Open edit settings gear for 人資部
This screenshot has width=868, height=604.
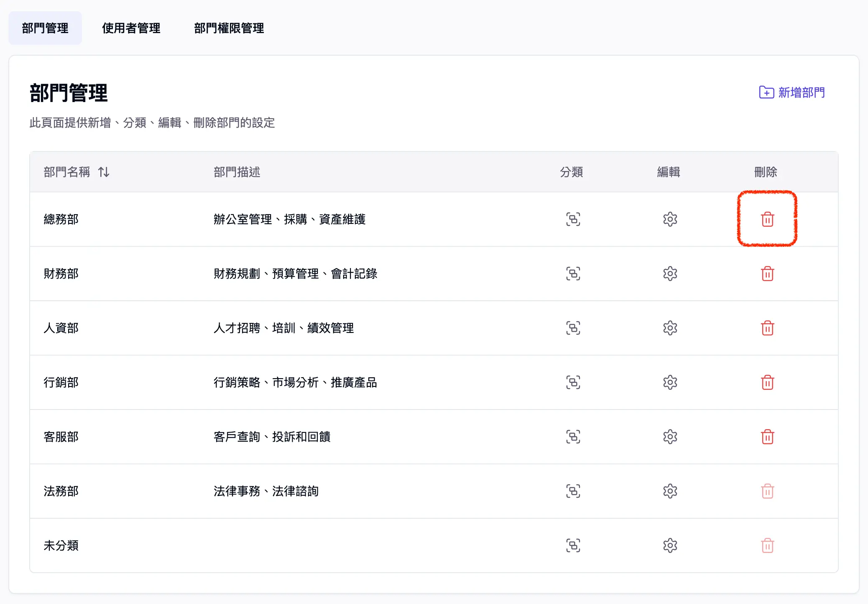670,328
